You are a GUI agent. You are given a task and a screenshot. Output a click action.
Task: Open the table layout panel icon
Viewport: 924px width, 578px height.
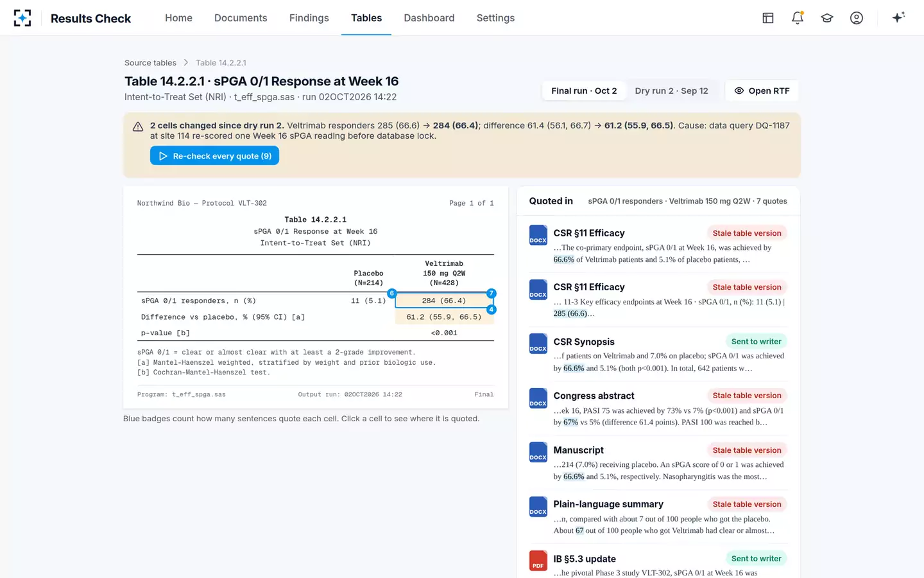click(x=768, y=18)
